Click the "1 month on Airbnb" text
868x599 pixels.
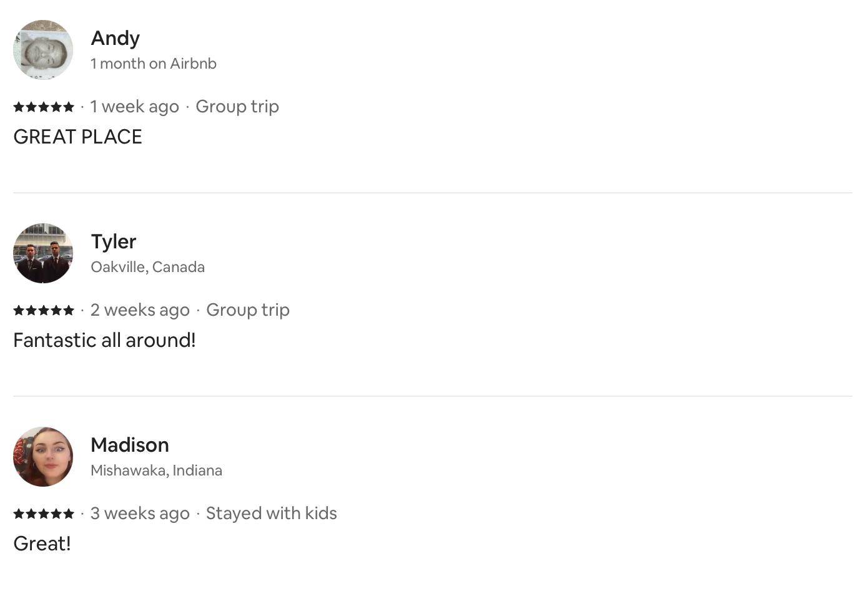pyautogui.click(x=154, y=64)
